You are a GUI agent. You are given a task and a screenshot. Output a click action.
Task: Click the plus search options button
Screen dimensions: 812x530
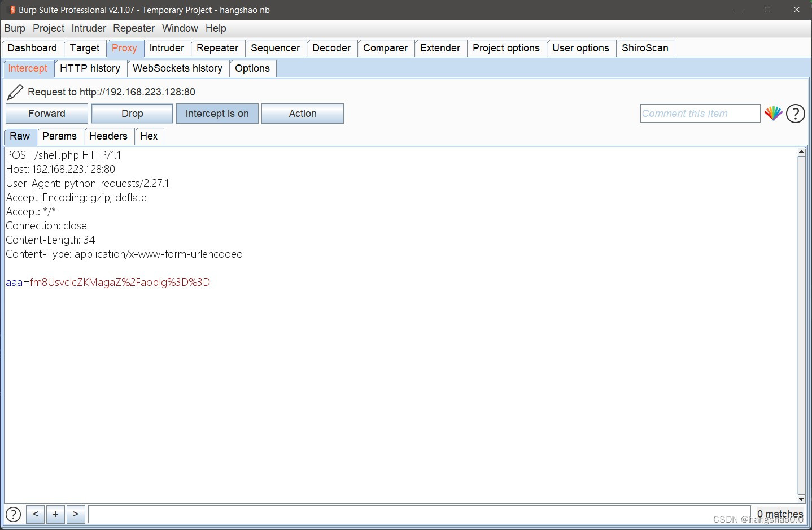pyautogui.click(x=55, y=514)
